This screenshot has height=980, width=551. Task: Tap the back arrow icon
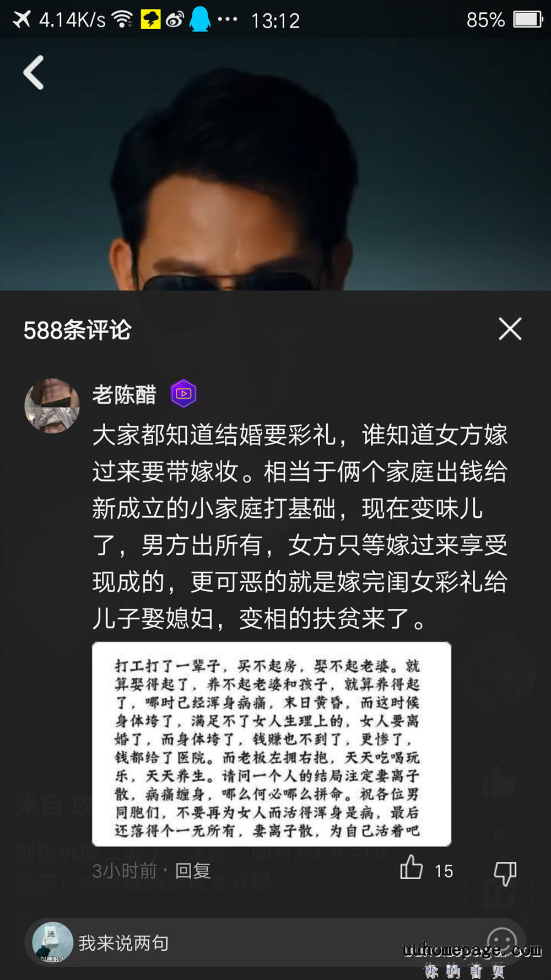[34, 72]
